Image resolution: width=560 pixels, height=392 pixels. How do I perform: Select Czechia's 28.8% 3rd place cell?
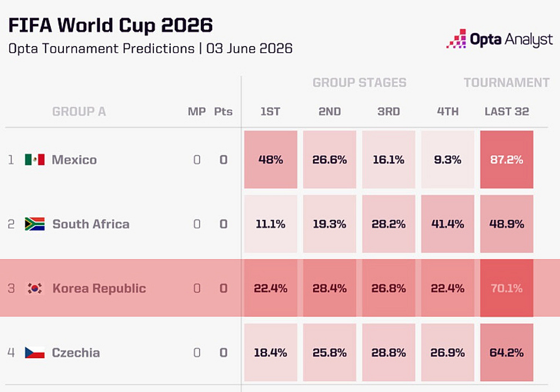pos(389,352)
